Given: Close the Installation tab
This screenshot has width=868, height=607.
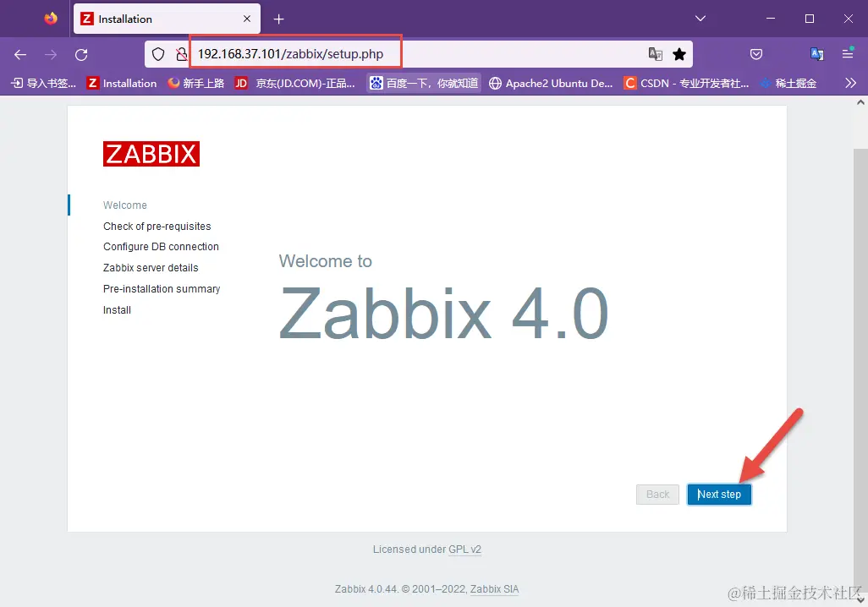Looking at the screenshot, I should pos(247,19).
